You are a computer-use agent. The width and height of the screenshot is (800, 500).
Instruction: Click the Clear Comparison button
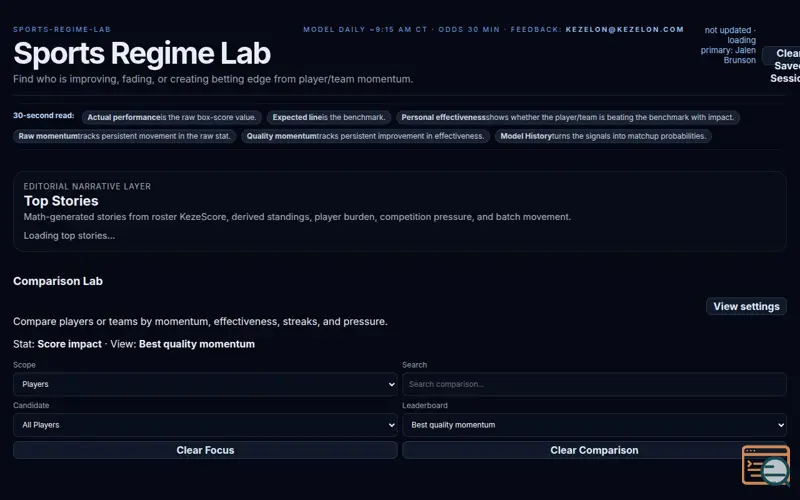(594, 450)
